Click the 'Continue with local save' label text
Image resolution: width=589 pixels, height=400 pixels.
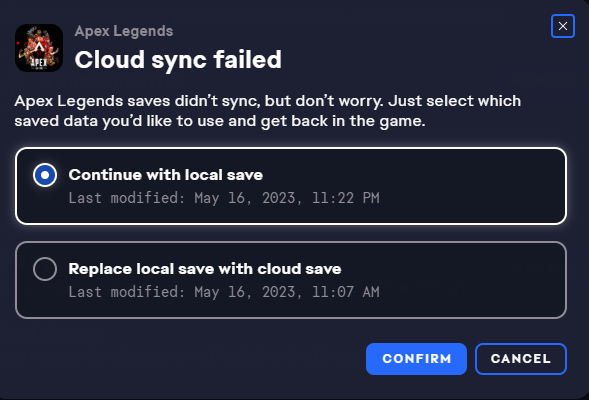point(166,175)
